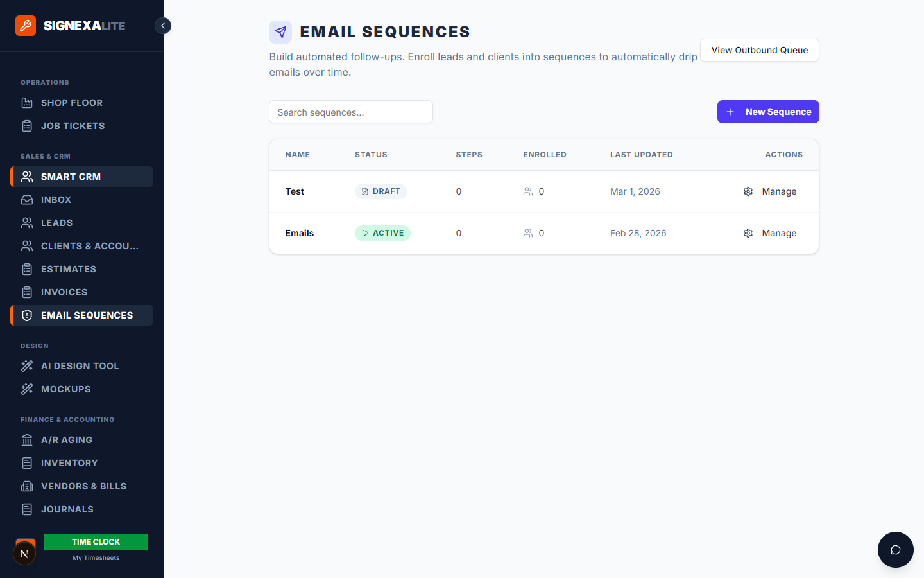Click the A/R Aging bank icon
The height and width of the screenshot is (578, 924).
point(27,440)
